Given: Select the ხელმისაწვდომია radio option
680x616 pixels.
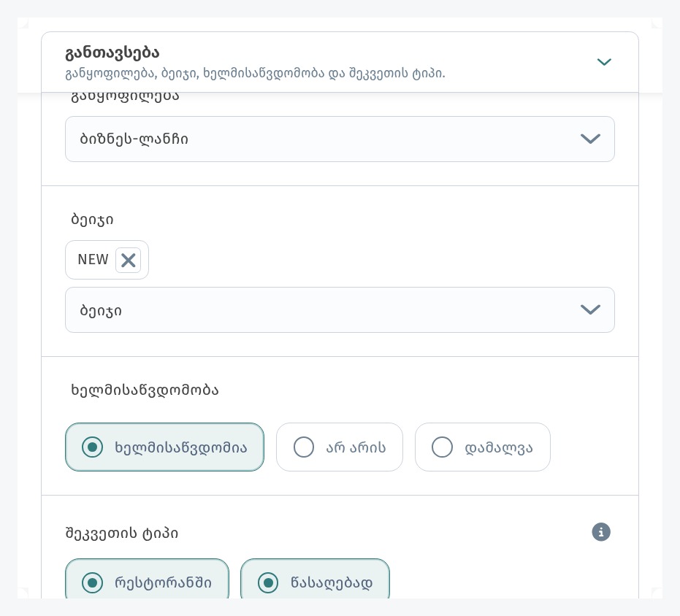Looking at the screenshot, I should pos(165,447).
